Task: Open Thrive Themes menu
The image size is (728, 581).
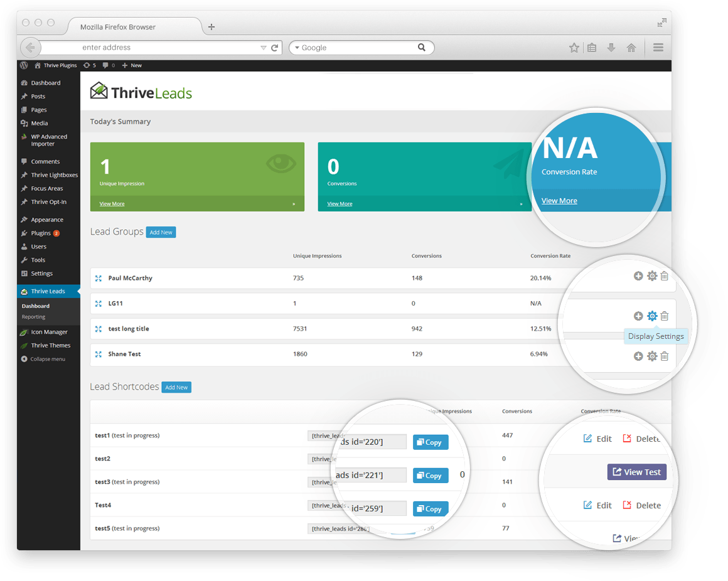Action: point(51,346)
